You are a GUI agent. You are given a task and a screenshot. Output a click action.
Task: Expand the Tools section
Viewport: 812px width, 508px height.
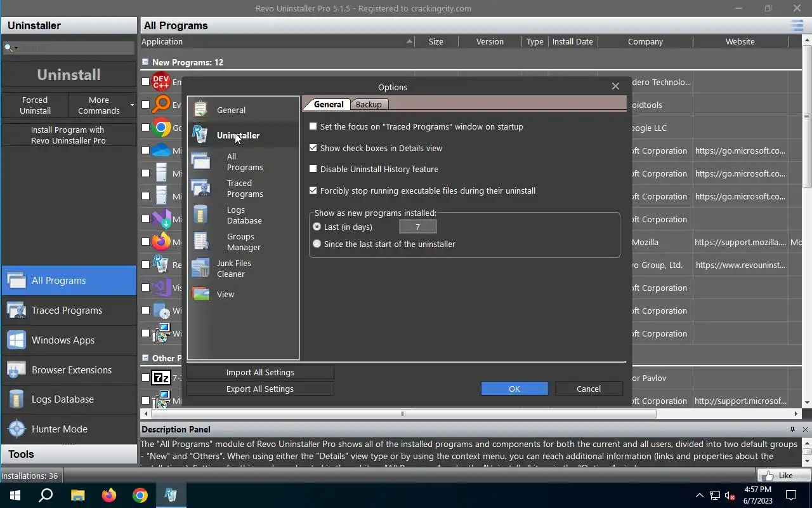point(69,454)
